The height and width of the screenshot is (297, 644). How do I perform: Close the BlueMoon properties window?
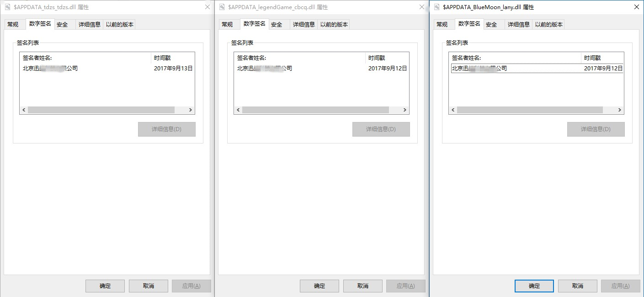point(636,7)
